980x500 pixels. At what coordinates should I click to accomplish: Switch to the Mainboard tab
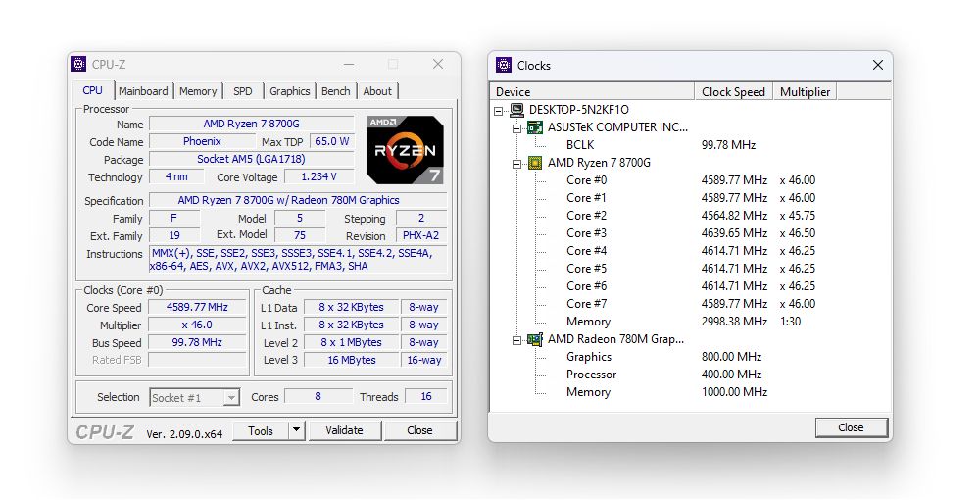[x=143, y=91]
